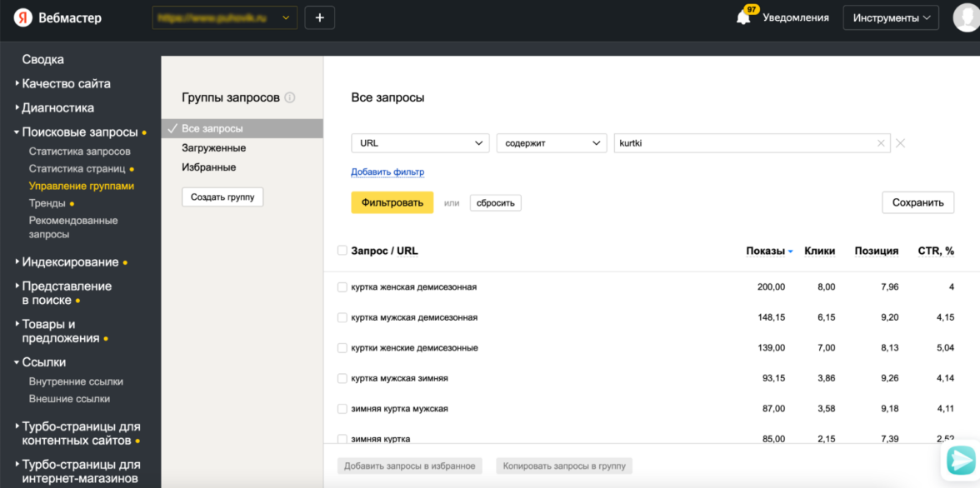This screenshot has height=488, width=980.
Task: Clear the kurtki filter text with the X icon
Action: [x=881, y=143]
